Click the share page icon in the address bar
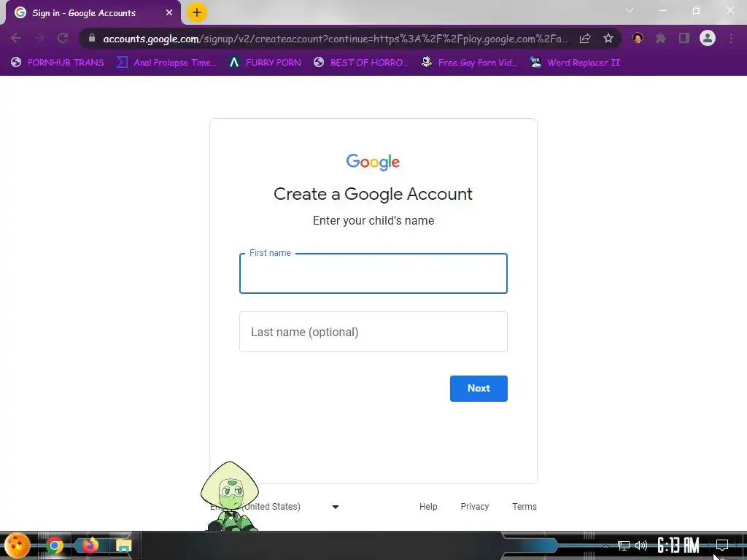747x560 pixels. 585,39
